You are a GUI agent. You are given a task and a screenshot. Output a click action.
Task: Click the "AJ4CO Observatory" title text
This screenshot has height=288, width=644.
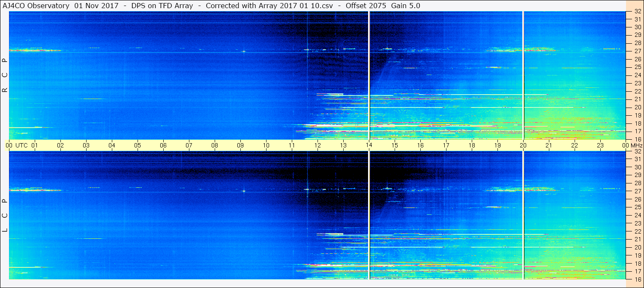(36, 6)
